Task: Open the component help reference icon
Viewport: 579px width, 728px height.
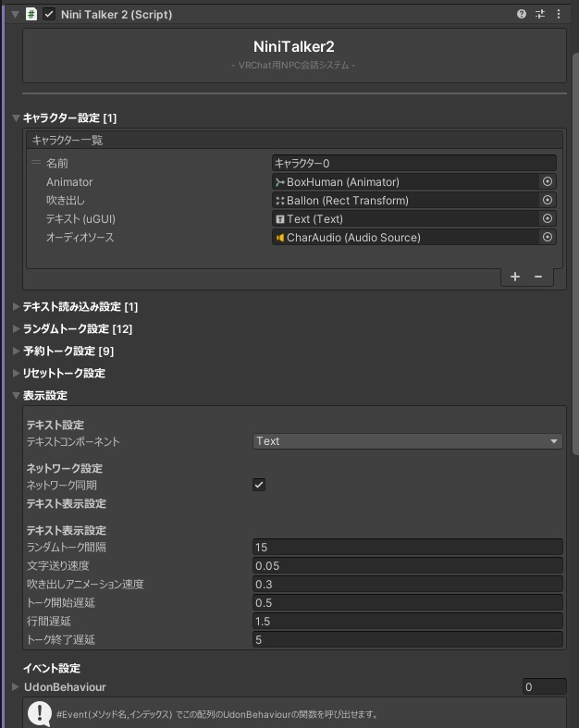Action: [522, 14]
